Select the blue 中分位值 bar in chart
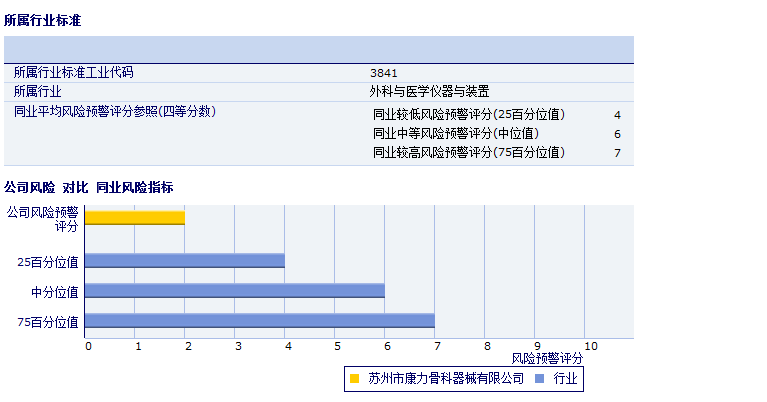The width and height of the screenshot is (767, 402). pos(235,290)
